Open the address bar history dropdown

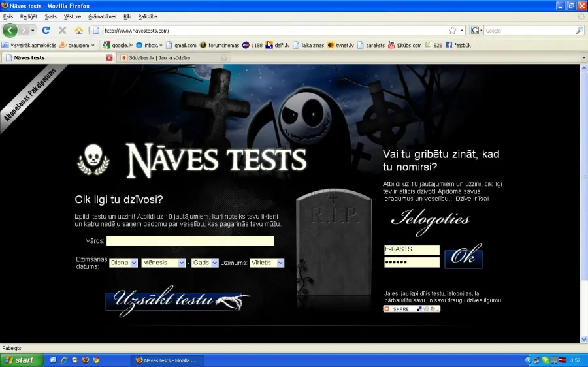pos(462,31)
